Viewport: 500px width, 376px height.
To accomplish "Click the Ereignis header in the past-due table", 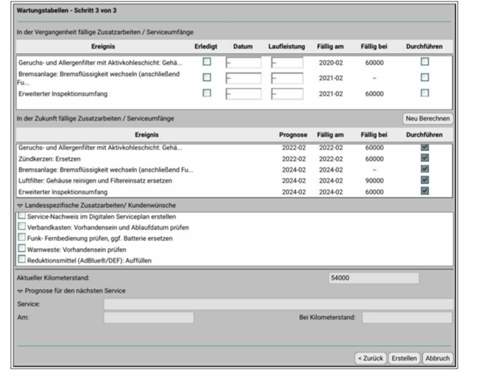I will [x=103, y=47].
